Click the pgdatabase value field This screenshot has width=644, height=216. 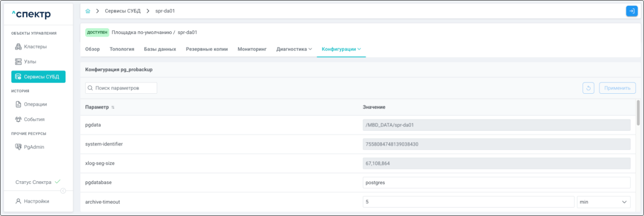coord(496,183)
